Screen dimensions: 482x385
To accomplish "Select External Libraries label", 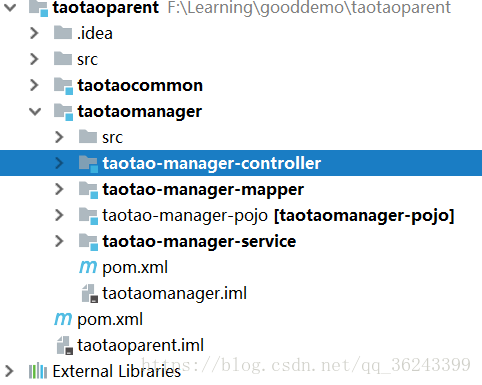I will pos(116,371).
